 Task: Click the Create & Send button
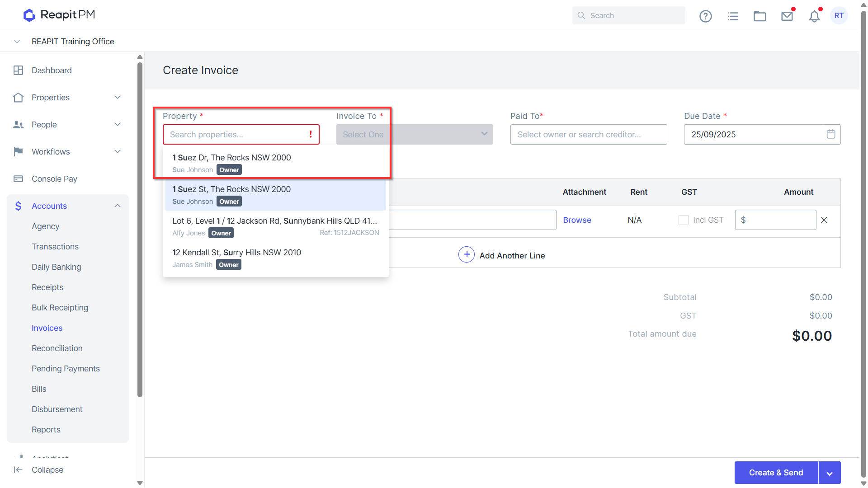click(776, 473)
